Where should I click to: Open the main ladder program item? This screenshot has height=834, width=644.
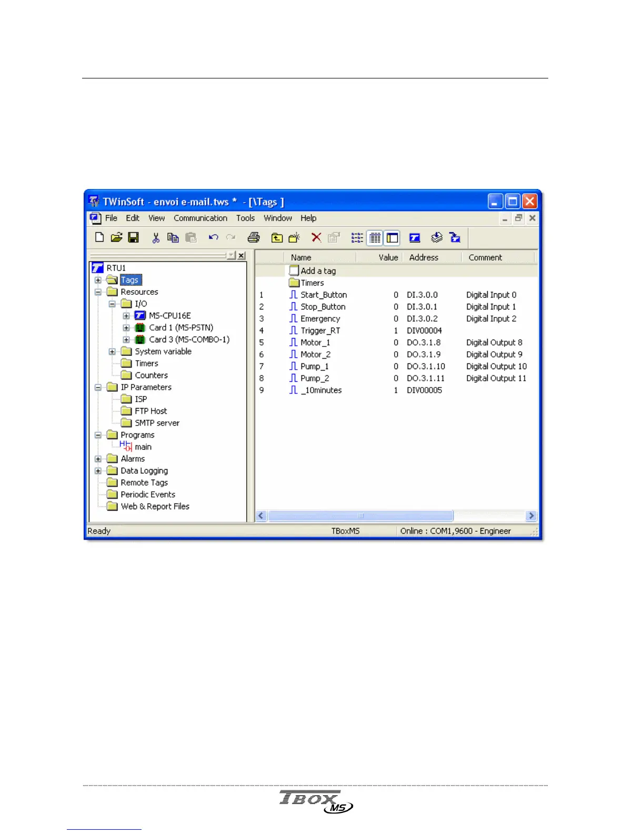click(143, 447)
